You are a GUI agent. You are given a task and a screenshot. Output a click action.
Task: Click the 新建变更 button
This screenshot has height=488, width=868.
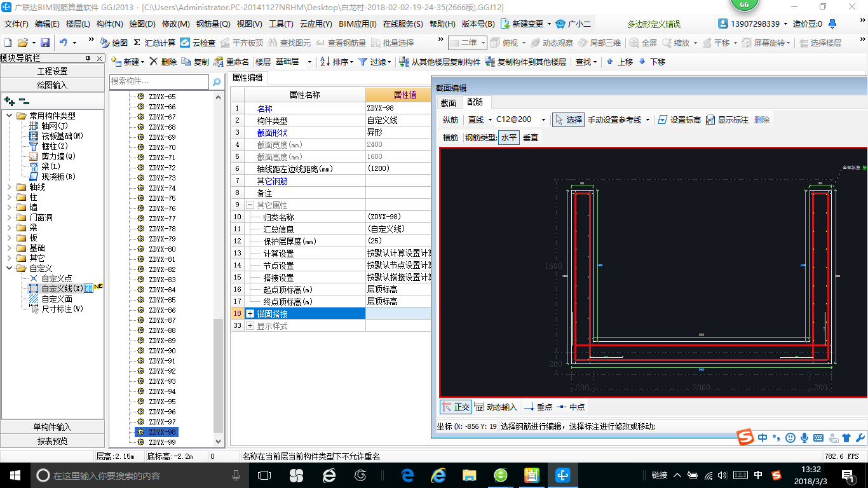(x=527, y=24)
